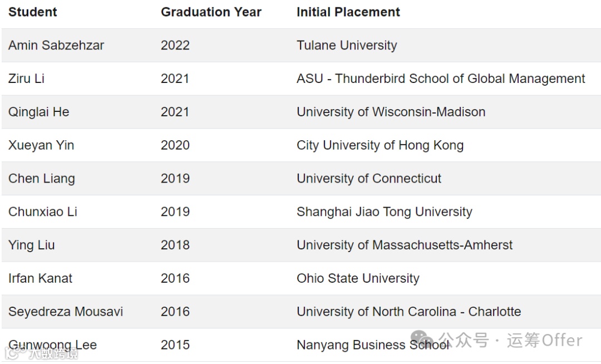Click the Student column header
The image size is (601, 364).
click(33, 12)
